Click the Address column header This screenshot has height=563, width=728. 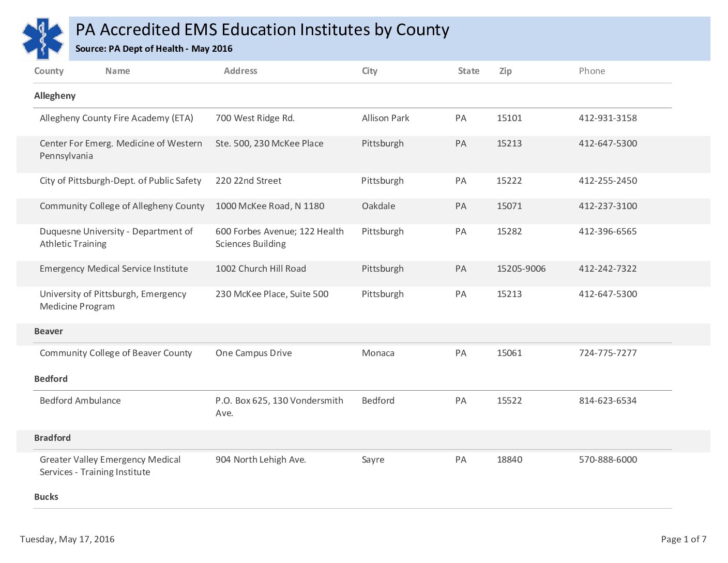click(x=240, y=71)
